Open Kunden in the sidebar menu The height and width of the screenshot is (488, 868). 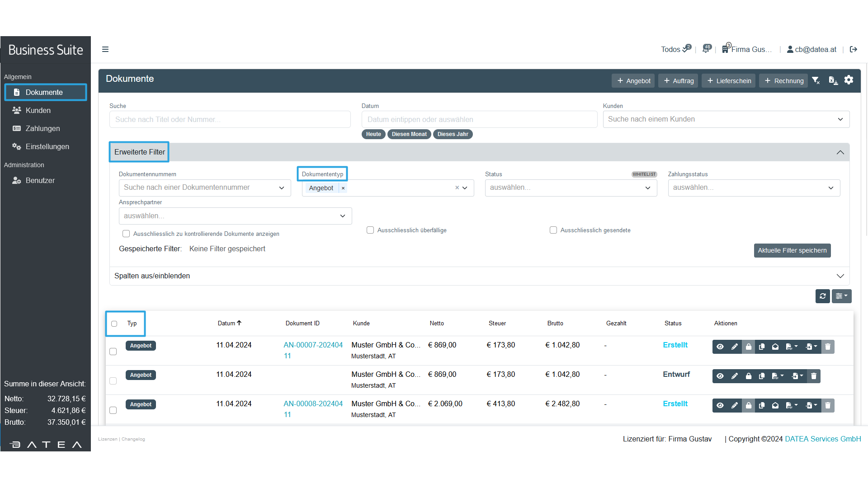(x=38, y=110)
